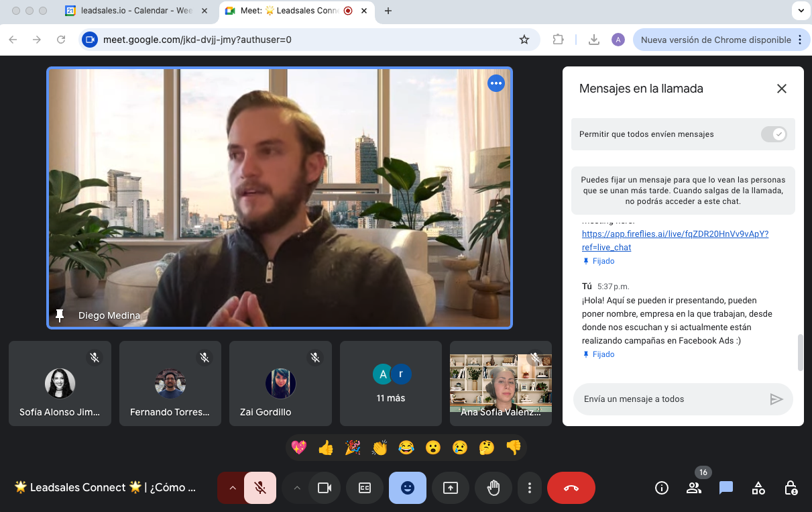This screenshot has width=812, height=512.
Task: Open the activities shapes icon
Action: pyautogui.click(x=758, y=488)
